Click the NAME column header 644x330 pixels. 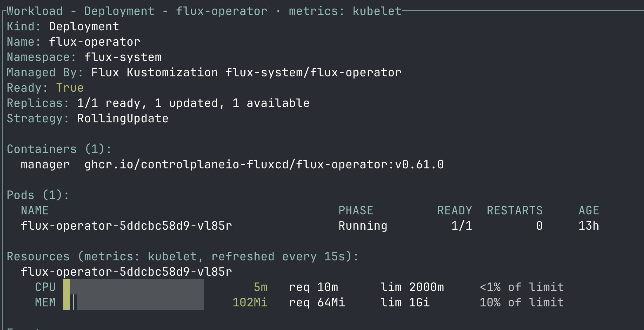(x=35, y=210)
